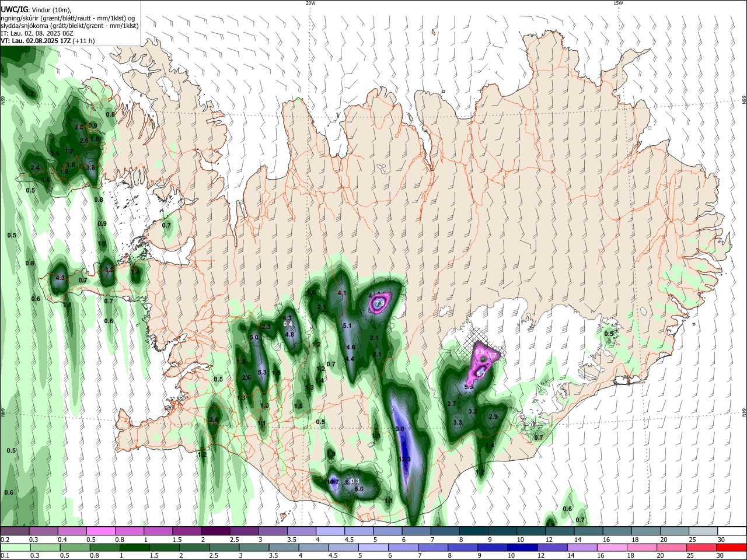The image size is (747, 560).
Task: Click the 'UWC/IG' title text
Action: [x=13, y=10]
